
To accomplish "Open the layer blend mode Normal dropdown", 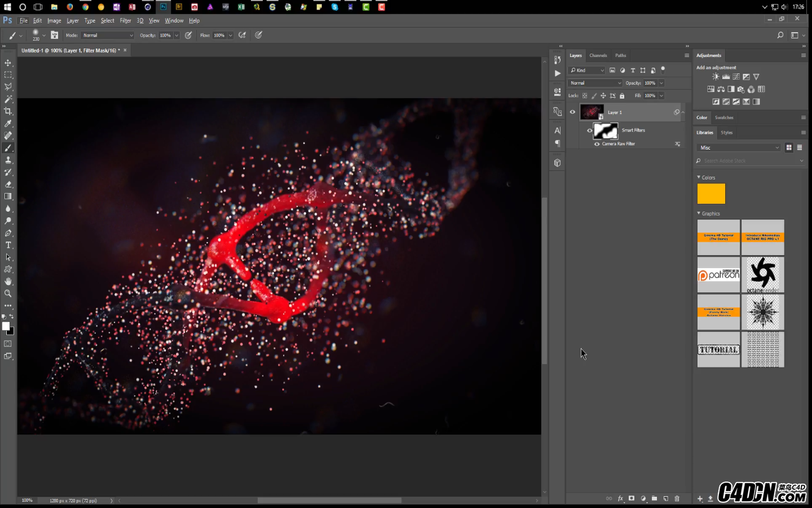I will pyautogui.click(x=595, y=83).
